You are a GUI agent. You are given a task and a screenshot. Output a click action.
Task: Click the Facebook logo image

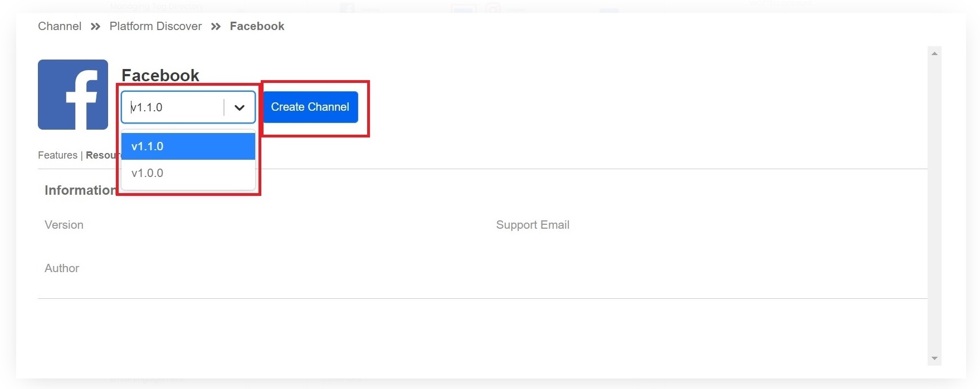[73, 95]
